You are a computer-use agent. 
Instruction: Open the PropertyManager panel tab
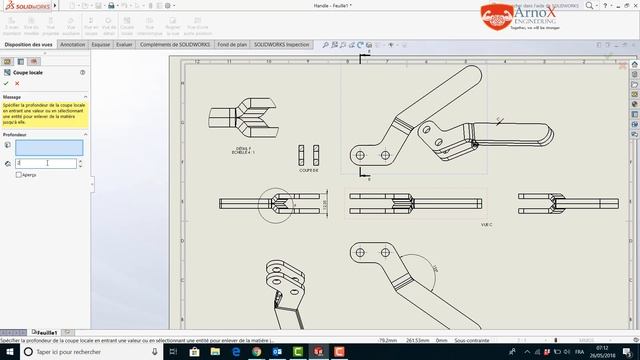tap(21, 61)
